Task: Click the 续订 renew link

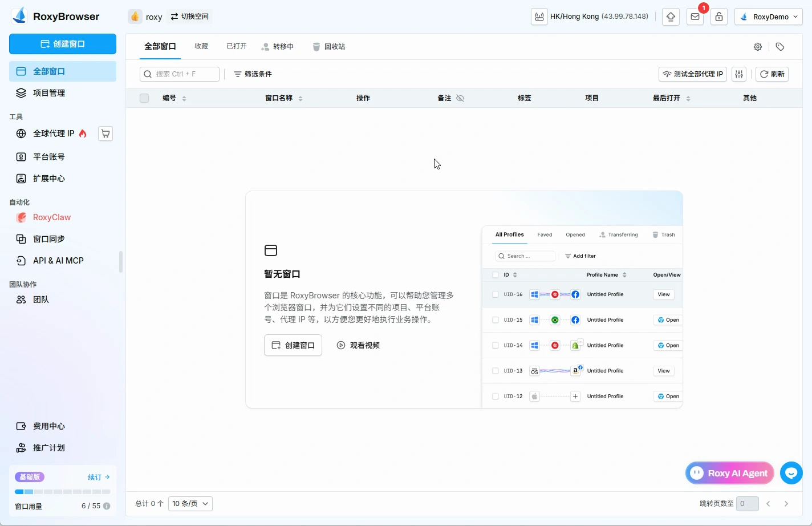Action: click(99, 477)
